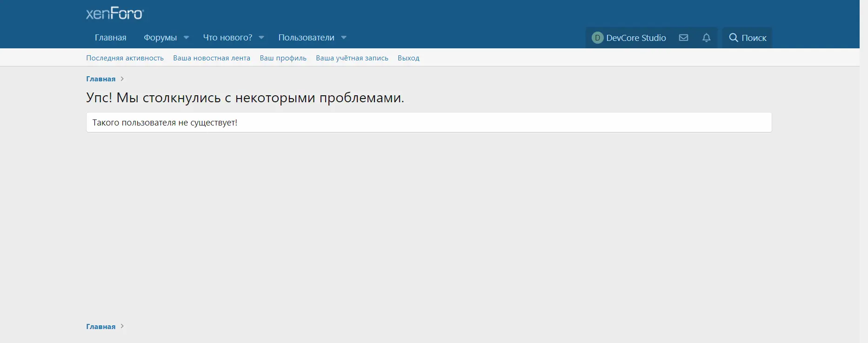Click the top Главная breadcrumb
Viewport: 868px width, 343px height.
(100, 79)
